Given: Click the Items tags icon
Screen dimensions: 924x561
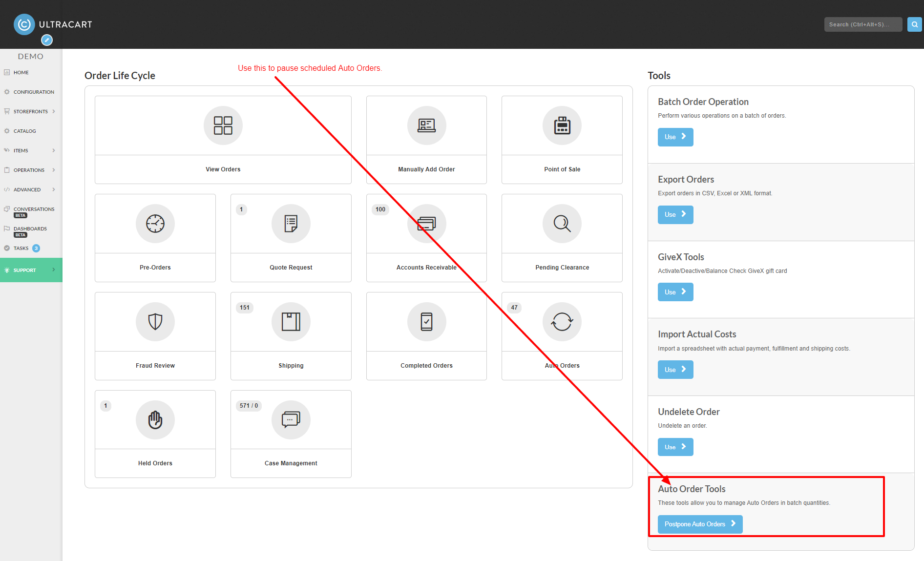Looking at the screenshot, I should [7, 150].
